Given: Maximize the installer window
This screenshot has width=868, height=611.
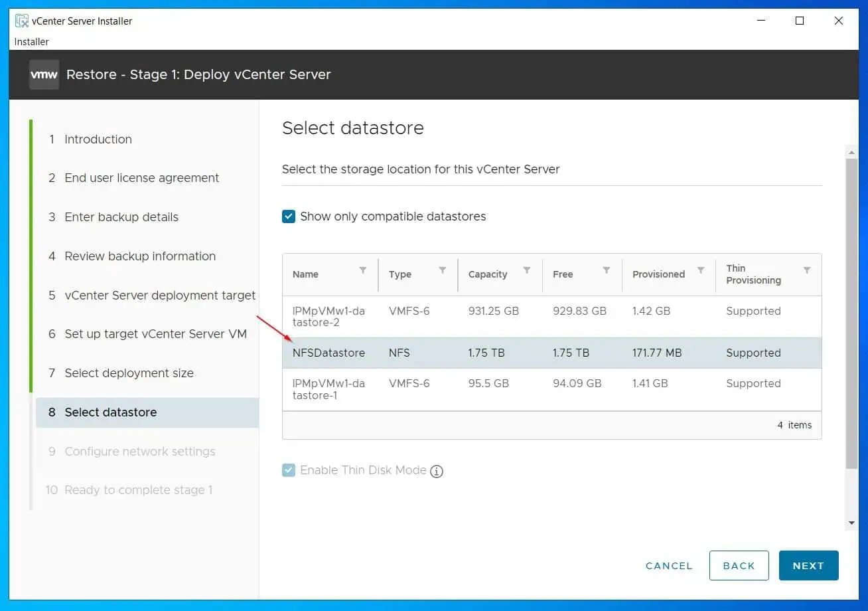Looking at the screenshot, I should click(800, 21).
